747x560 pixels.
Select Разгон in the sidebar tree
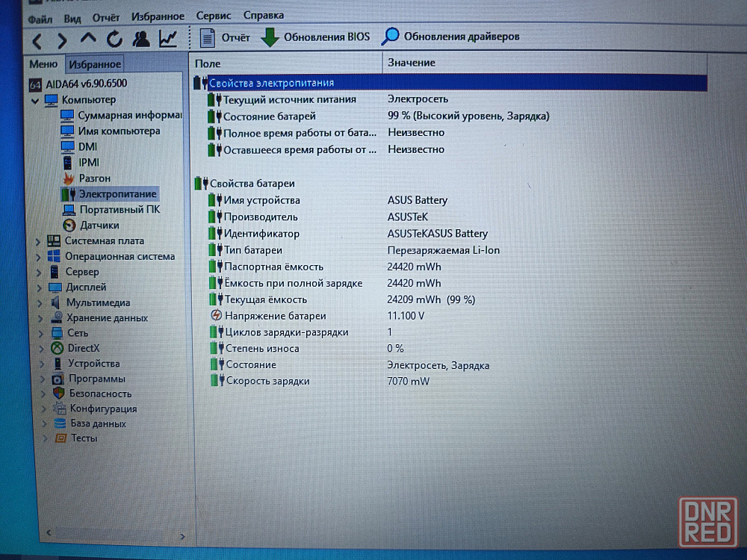(95, 178)
